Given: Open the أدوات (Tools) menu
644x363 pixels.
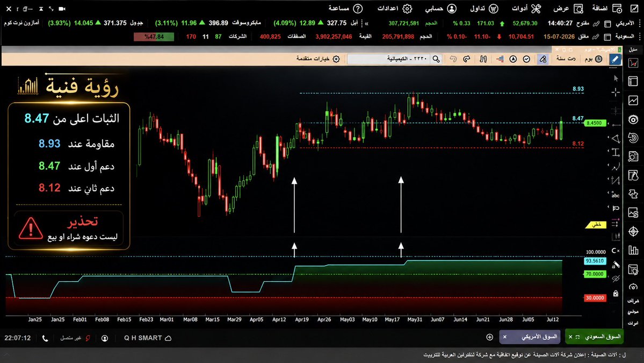Looking at the screenshot, I should tap(526, 9).
